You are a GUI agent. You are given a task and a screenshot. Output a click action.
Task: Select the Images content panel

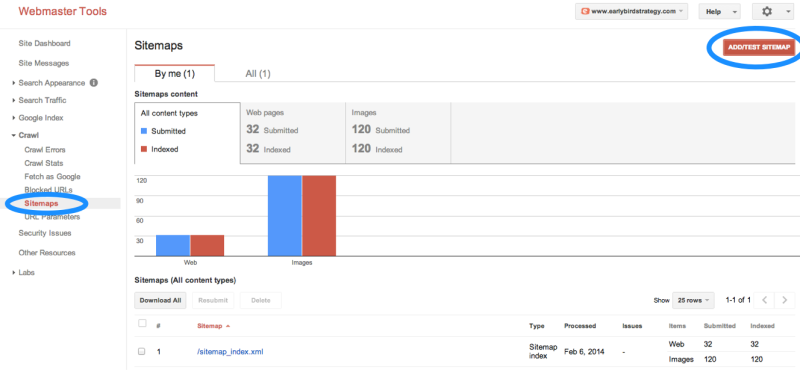[x=398, y=133]
